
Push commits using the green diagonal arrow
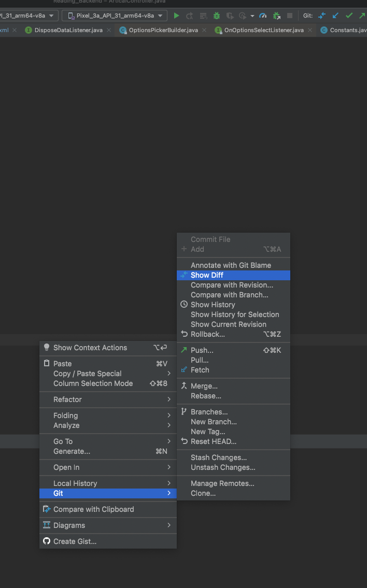(x=361, y=16)
